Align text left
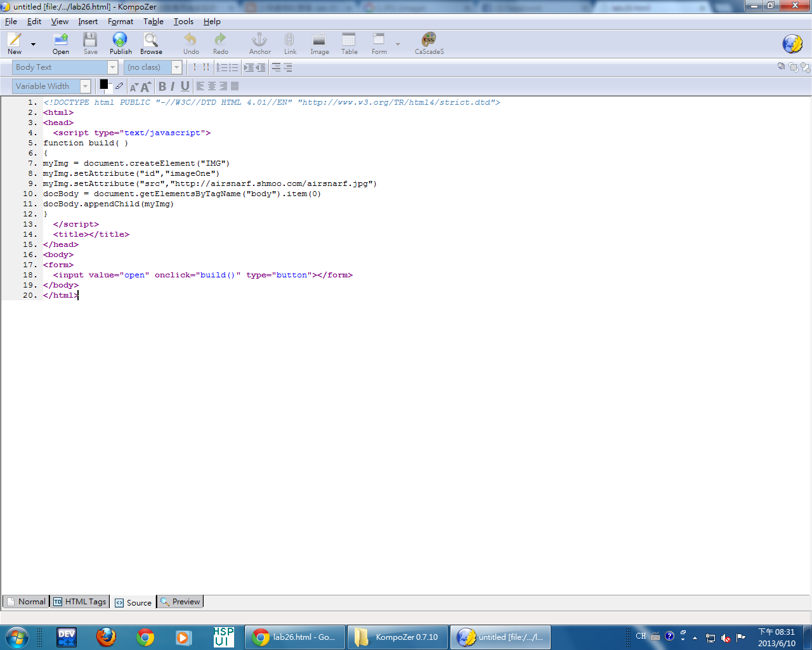Screen dimensions: 812x650 pyautogui.click(x=200, y=86)
